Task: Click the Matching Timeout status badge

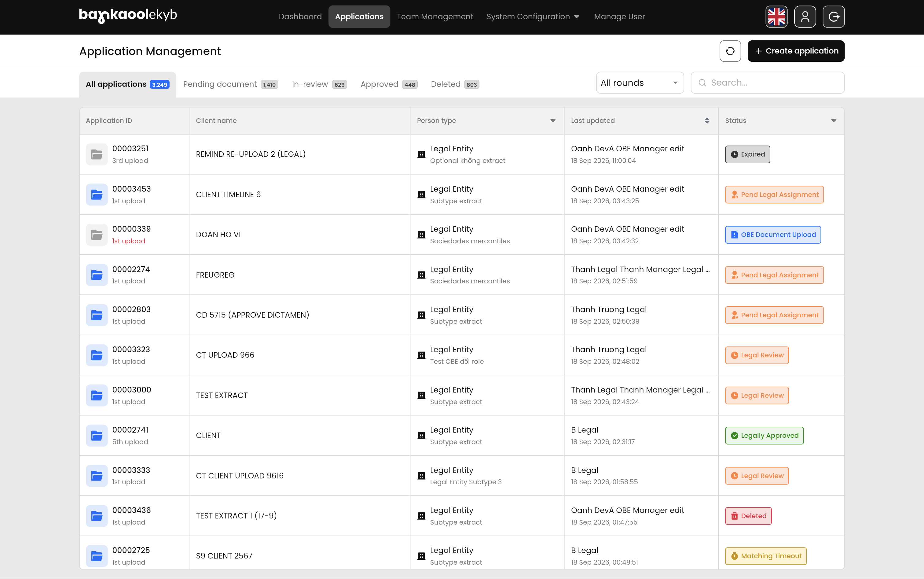Action: pos(766,556)
